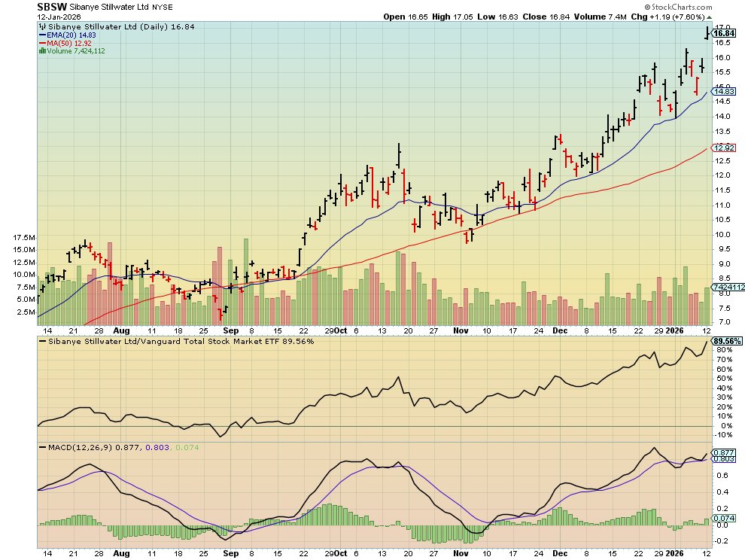Screen dimensions: 745x560
Task: Click the latest gapped-up price bar near 17.0
Action: 707,33
